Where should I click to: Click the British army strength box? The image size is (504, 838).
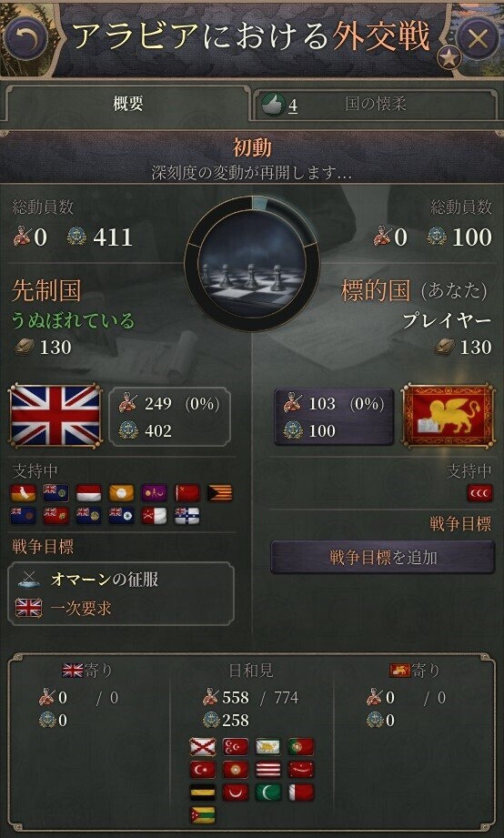[170, 417]
